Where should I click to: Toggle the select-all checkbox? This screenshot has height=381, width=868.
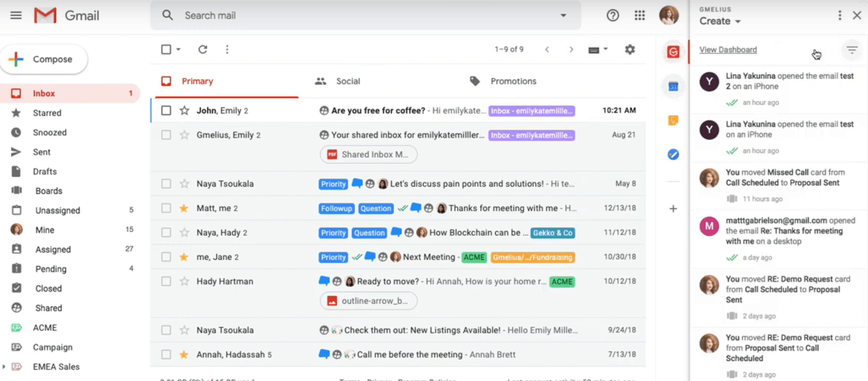[166, 49]
